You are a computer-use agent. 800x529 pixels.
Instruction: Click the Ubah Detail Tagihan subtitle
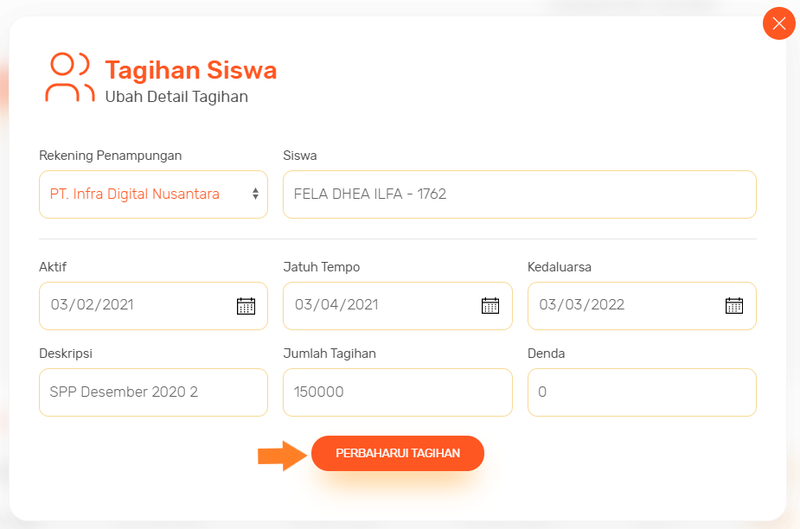[x=177, y=97]
